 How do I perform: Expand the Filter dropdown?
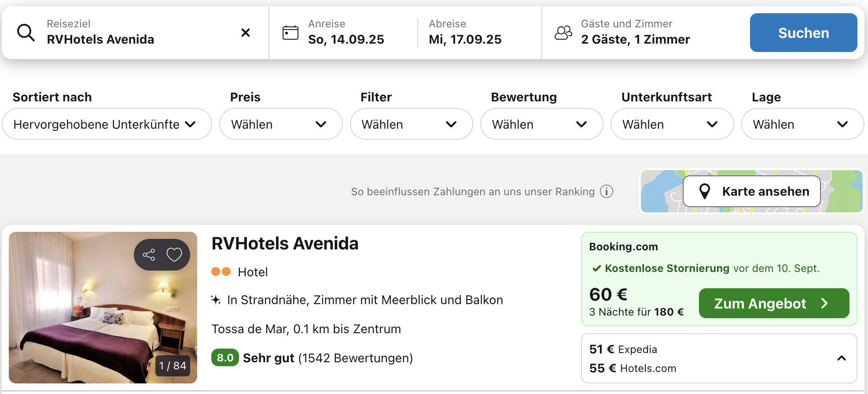411,124
